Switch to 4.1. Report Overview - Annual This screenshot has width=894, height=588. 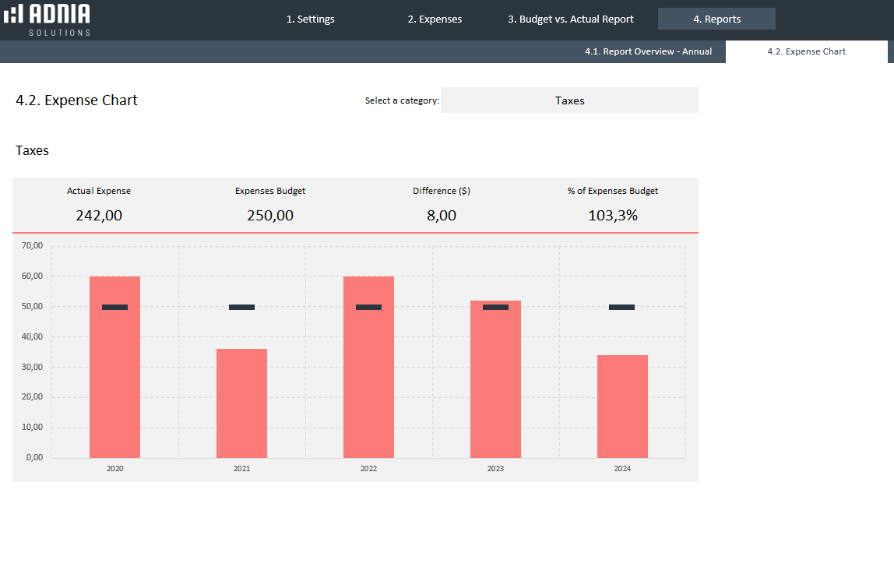pyautogui.click(x=648, y=51)
